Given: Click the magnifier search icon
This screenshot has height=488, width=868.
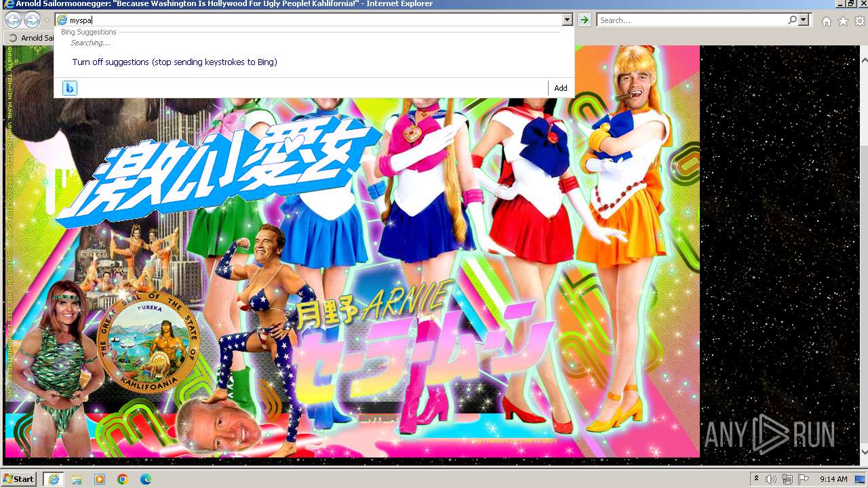Looking at the screenshot, I should pyautogui.click(x=792, y=20).
